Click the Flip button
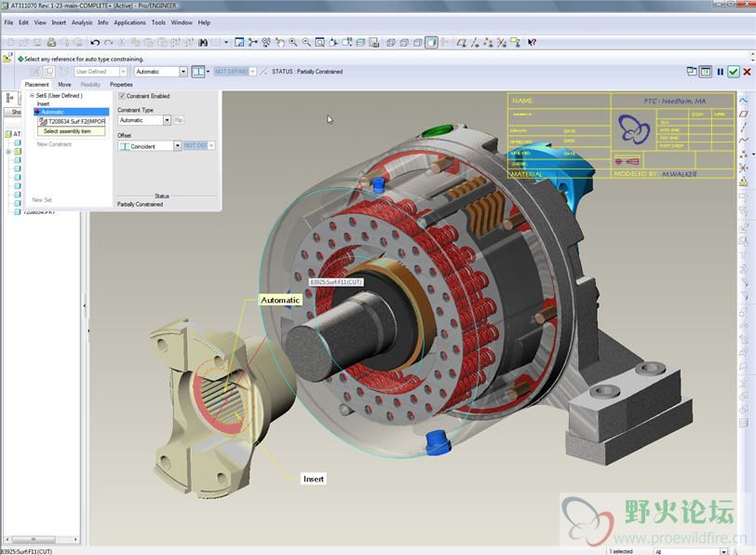Screen dimensions: 756x555 (179, 120)
